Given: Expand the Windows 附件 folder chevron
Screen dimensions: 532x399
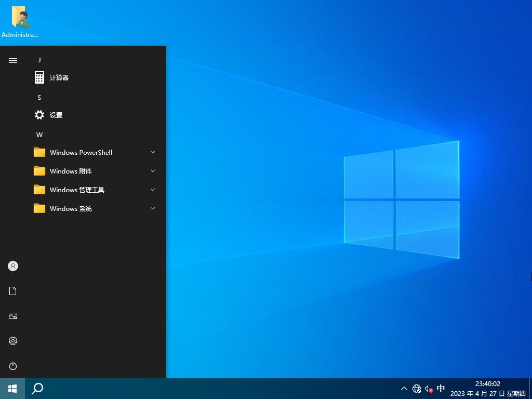Looking at the screenshot, I should pos(153,171).
